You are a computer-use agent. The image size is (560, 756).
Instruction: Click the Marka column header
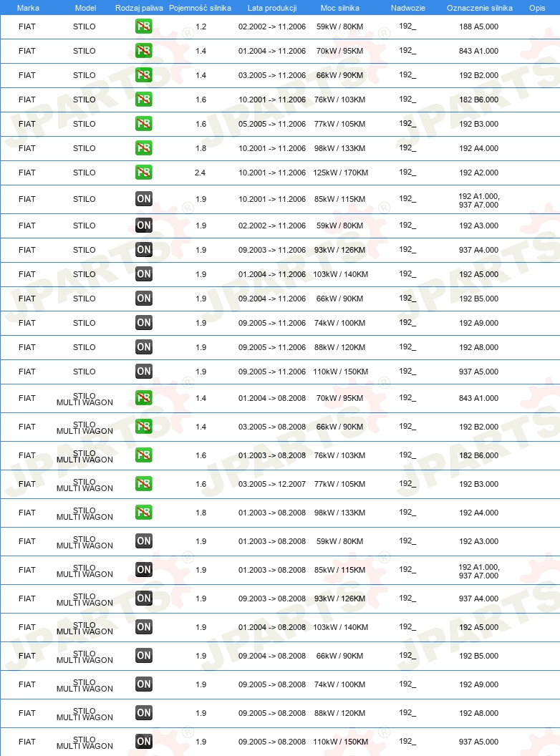[x=28, y=8]
